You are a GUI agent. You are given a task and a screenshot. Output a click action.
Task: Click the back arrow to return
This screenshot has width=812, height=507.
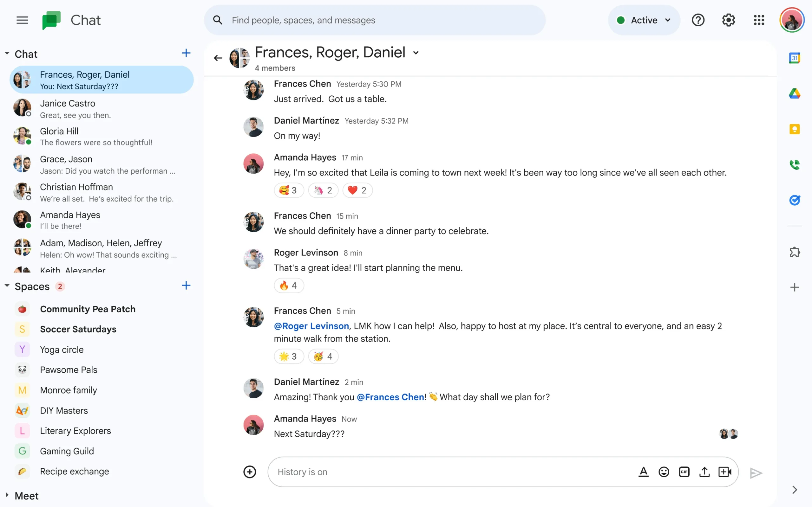tap(218, 57)
